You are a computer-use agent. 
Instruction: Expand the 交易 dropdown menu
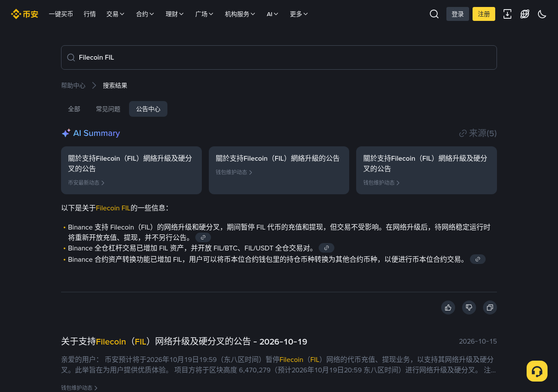click(x=116, y=14)
